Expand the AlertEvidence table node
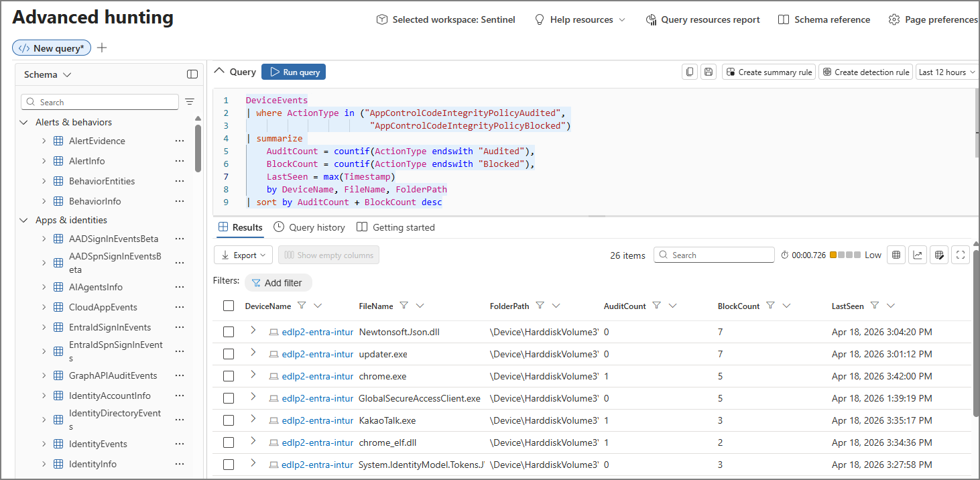This screenshot has width=980, height=480. [x=44, y=141]
